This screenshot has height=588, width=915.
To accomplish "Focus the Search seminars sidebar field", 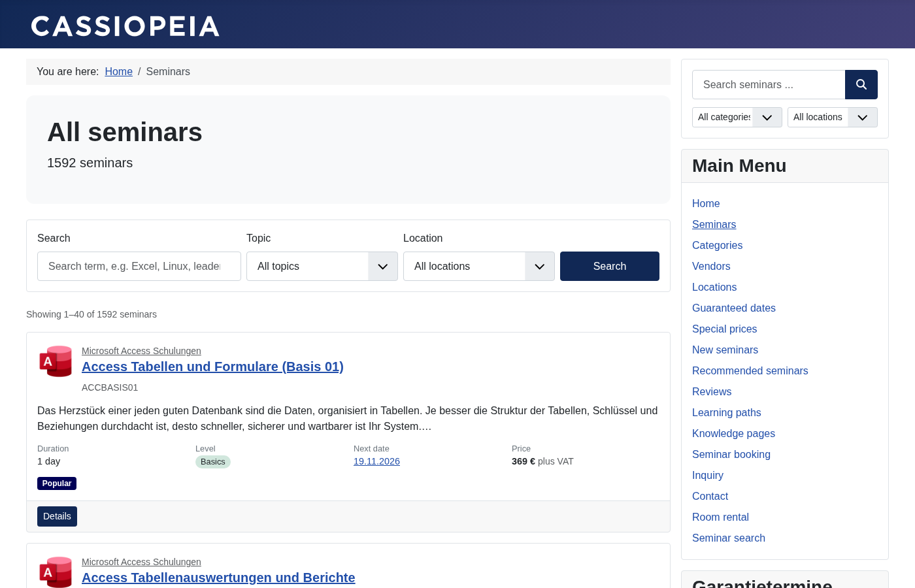I will click(769, 85).
